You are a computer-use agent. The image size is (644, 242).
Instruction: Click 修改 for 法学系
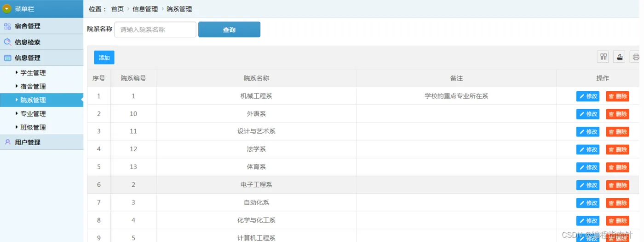click(588, 149)
